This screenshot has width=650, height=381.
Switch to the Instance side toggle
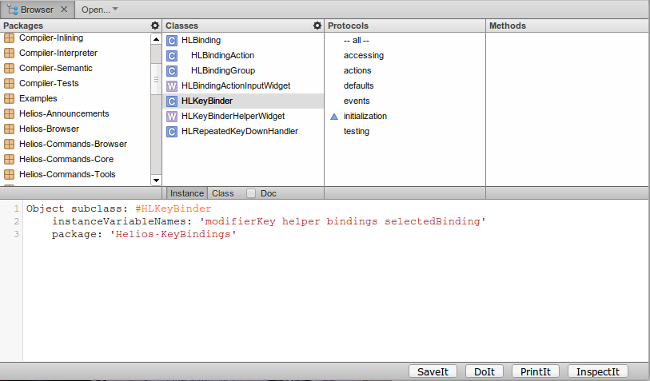(187, 193)
